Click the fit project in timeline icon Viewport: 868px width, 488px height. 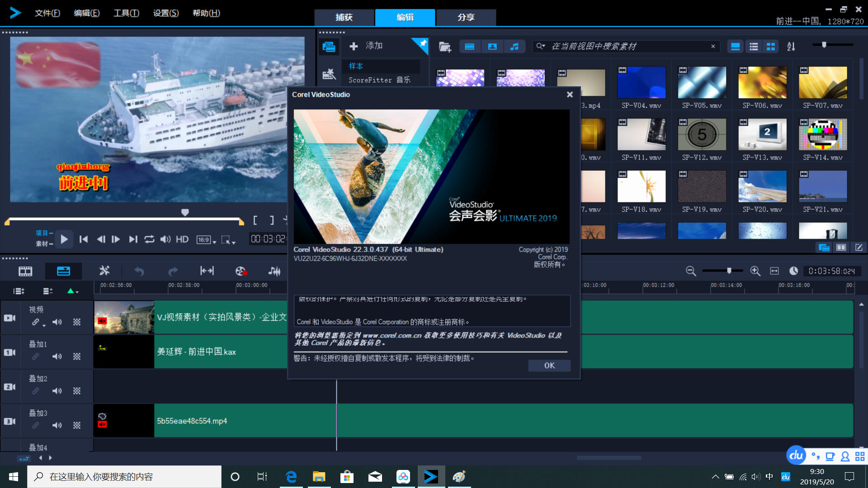(x=207, y=271)
